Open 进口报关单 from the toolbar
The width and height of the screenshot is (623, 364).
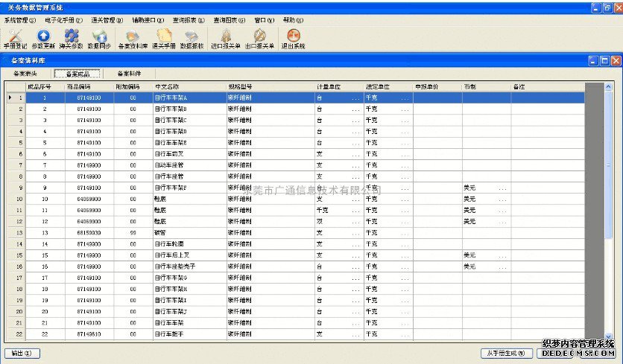[226, 38]
